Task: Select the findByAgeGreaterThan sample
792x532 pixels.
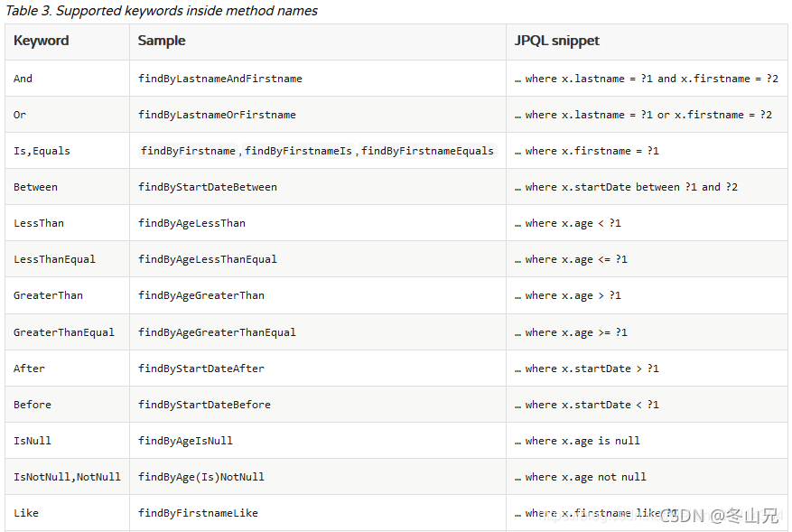Action: [x=201, y=295]
